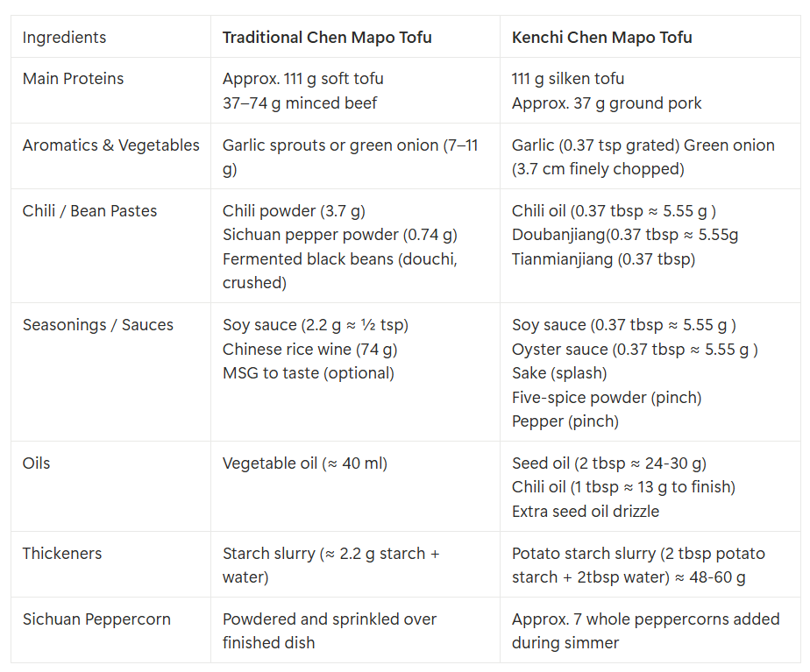The height and width of the screenshot is (672, 810).
Task: Click the Thickeners row label
Action: pos(62,554)
